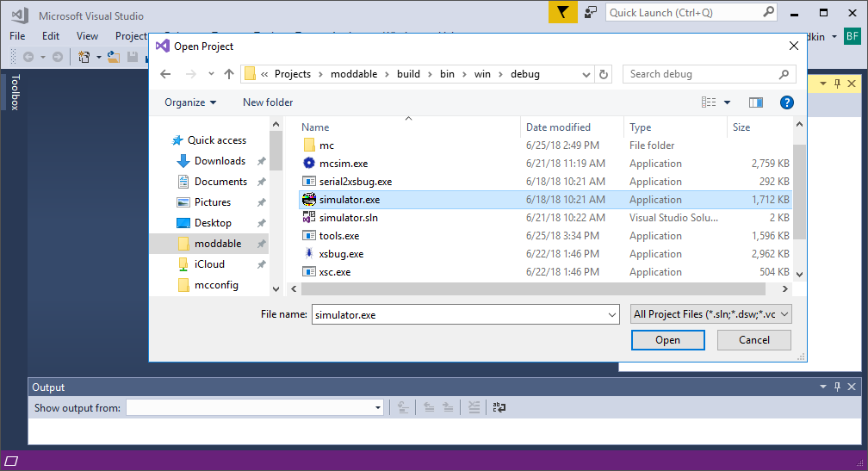Viewport: 868px width, 471px height.
Task: Open the Project menu
Action: tap(131, 36)
